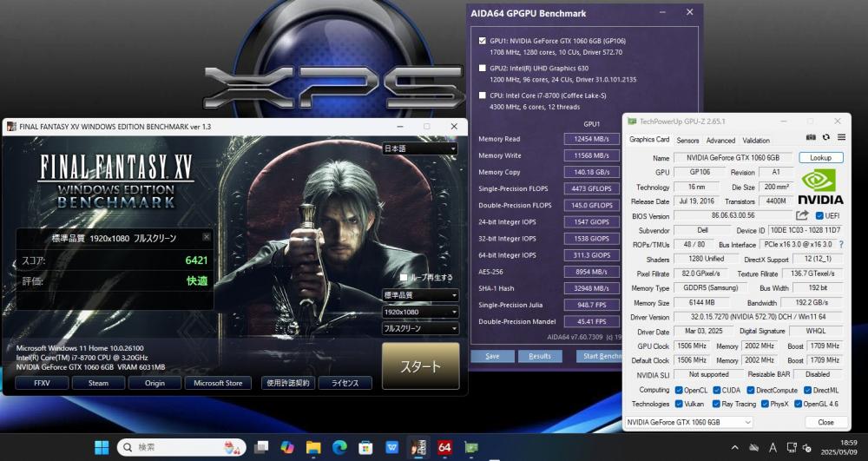Click the ライセンス button
This screenshot has height=461, width=868.
point(345,383)
